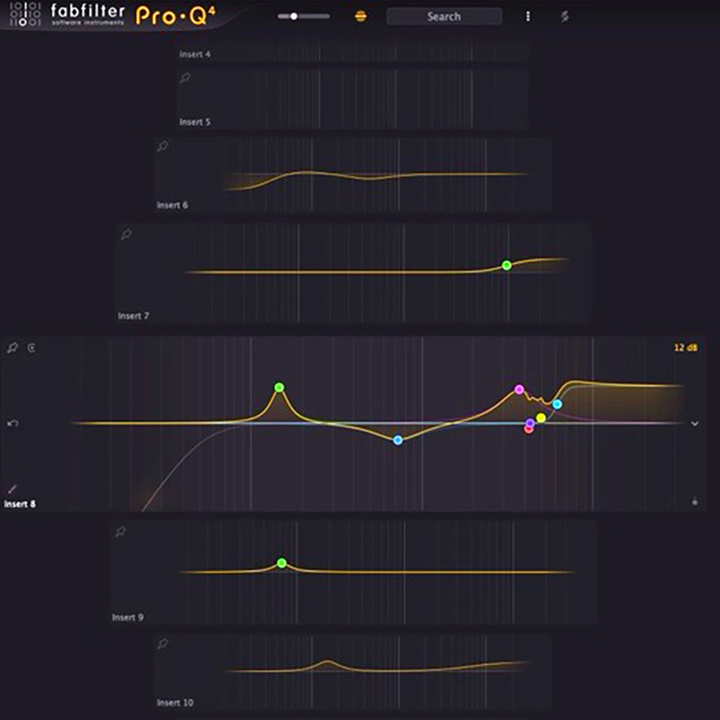Select the Insert 10 EQ panel
The image size is (720, 720).
(353, 672)
